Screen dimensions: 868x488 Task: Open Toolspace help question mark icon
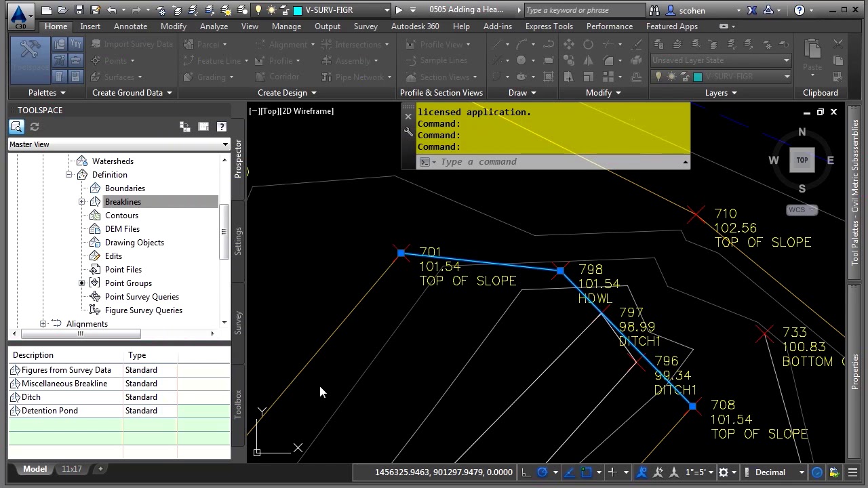[x=221, y=127]
